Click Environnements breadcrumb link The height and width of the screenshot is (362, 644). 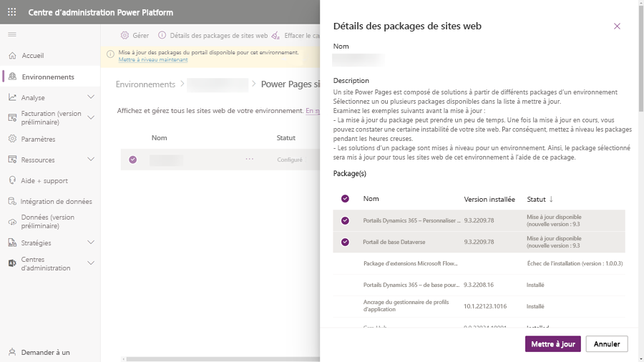tap(145, 84)
